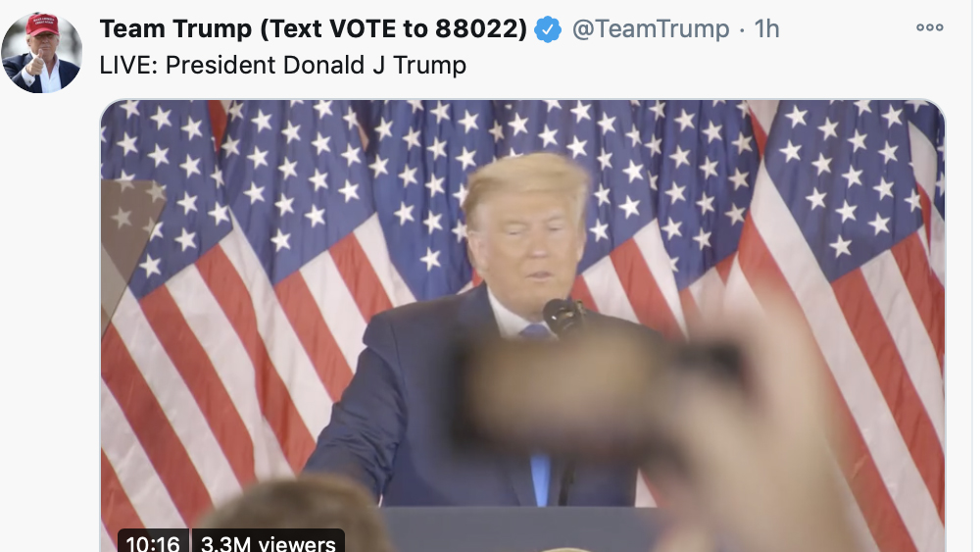Image resolution: width=980 pixels, height=552 pixels.
Task: Open the @TeamTrump handle link
Action: tap(651, 28)
